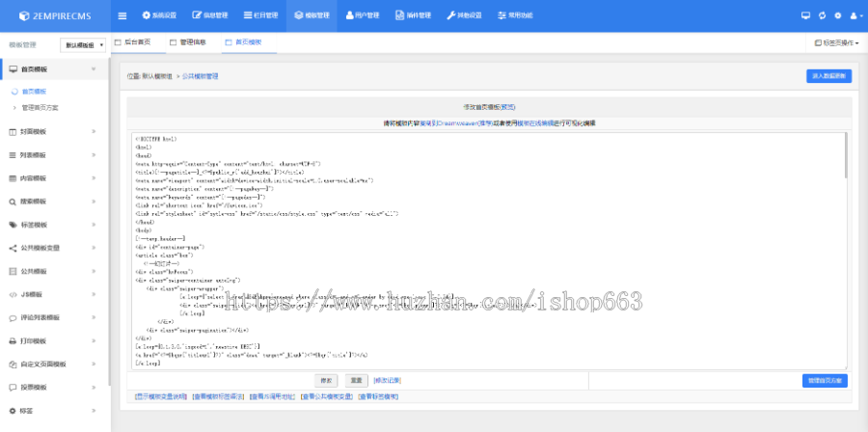Select 首页模板 item in sidebar submenu
This screenshot has height=432, width=868.
34,92
